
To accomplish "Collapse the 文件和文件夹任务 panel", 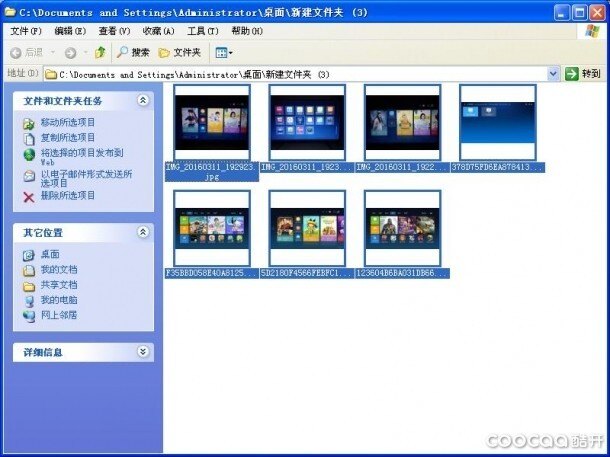I will pyautogui.click(x=143, y=101).
